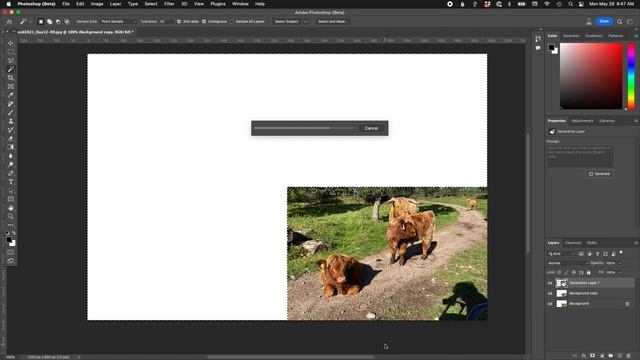
Task: Click the foreground color swatch in toolbox
Action: click(x=9, y=240)
